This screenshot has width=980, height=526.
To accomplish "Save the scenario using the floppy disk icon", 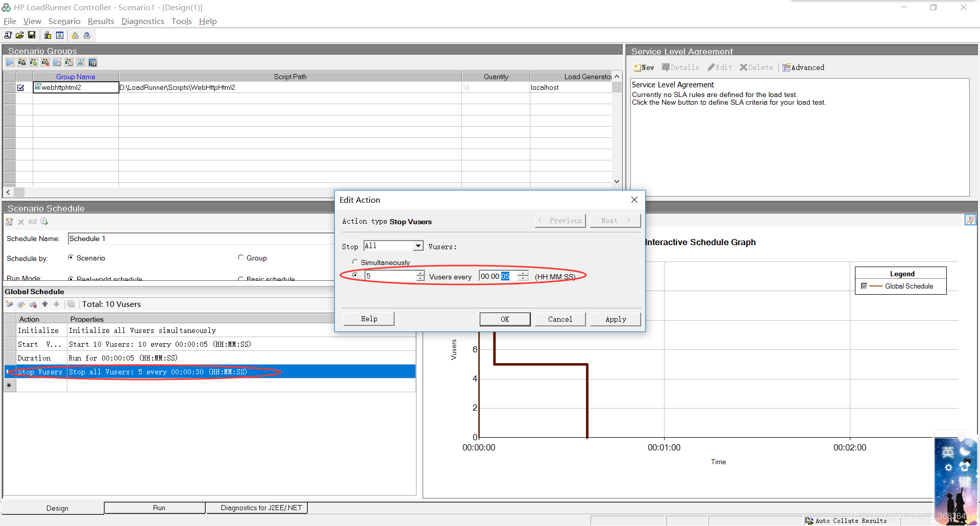I will pos(31,35).
